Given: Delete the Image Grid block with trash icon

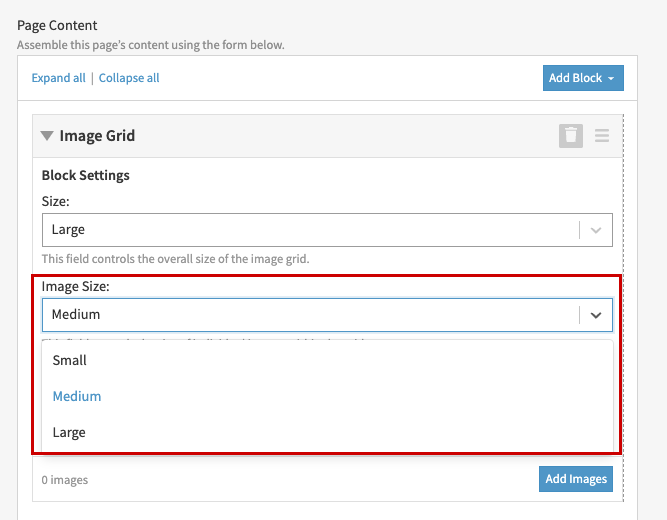Looking at the screenshot, I should (570, 136).
